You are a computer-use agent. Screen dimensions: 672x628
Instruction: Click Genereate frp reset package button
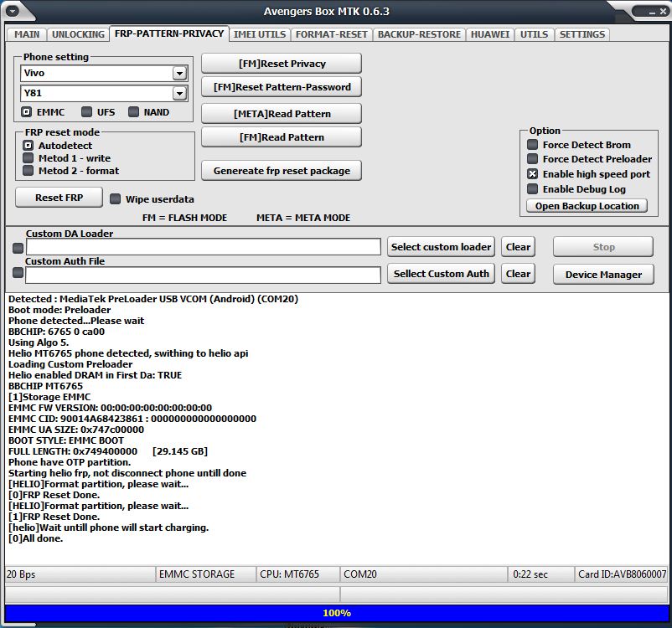point(282,171)
